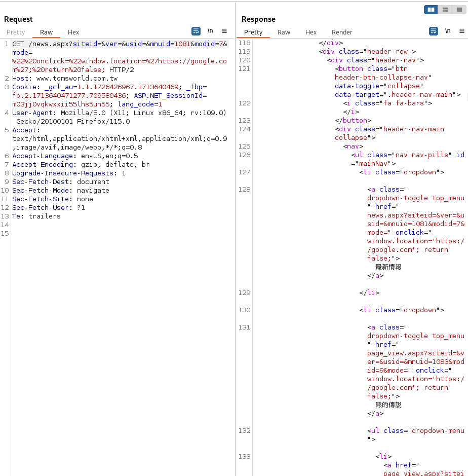The width and height of the screenshot is (468, 476).
Task: Select top-bottom stacked layout icon
Action: click(x=445, y=10)
